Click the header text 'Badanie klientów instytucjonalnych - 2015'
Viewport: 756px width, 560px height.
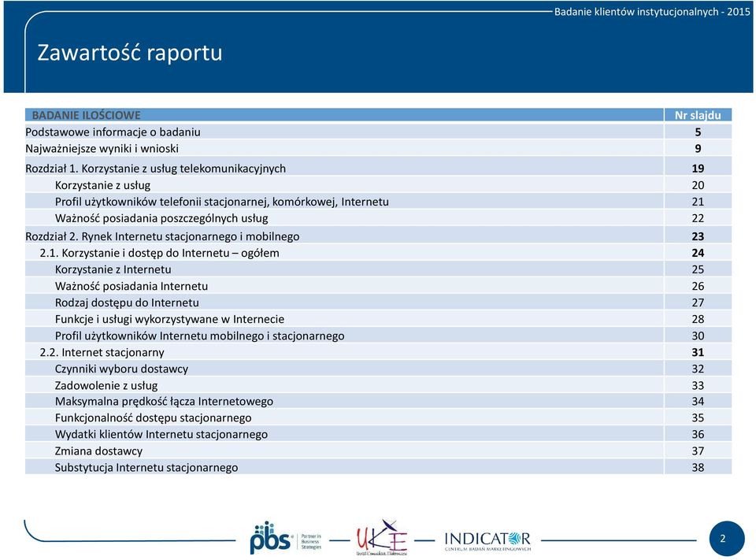tap(652, 12)
